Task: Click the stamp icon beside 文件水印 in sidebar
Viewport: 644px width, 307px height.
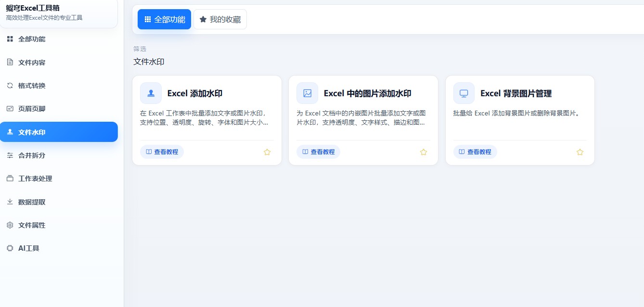Action: tap(10, 132)
